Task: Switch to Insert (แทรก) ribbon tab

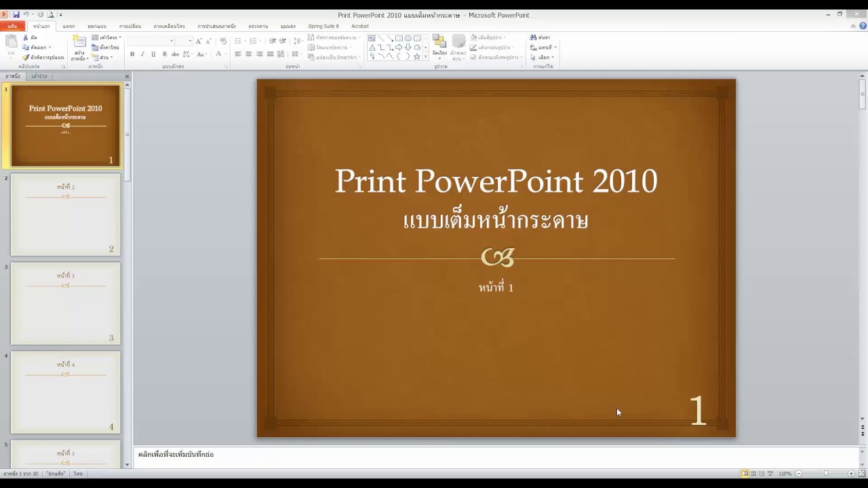Action: [68, 26]
